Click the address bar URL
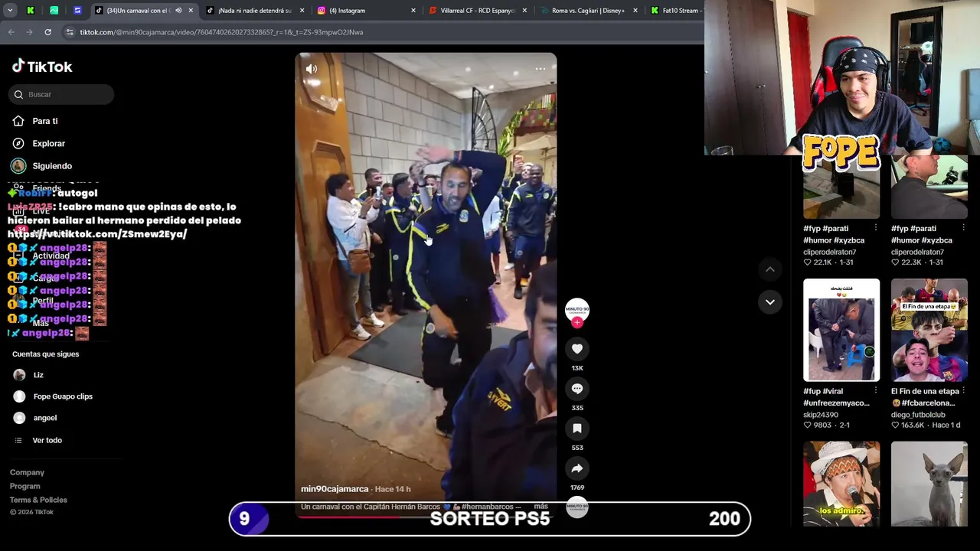Image resolution: width=980 pixels, height=551 pixels. point(221,32)
